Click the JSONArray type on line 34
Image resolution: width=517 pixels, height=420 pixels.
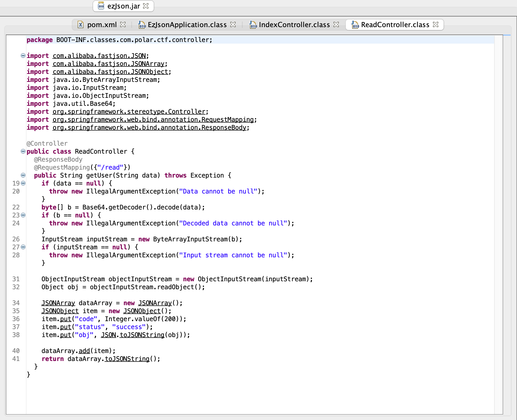58,303
